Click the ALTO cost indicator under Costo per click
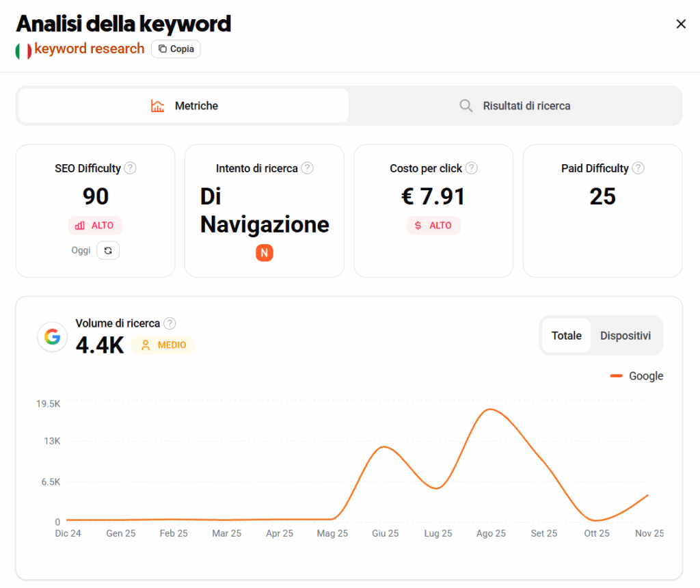Viewport: 700px width, 588px height. click(x=433, y=225)
